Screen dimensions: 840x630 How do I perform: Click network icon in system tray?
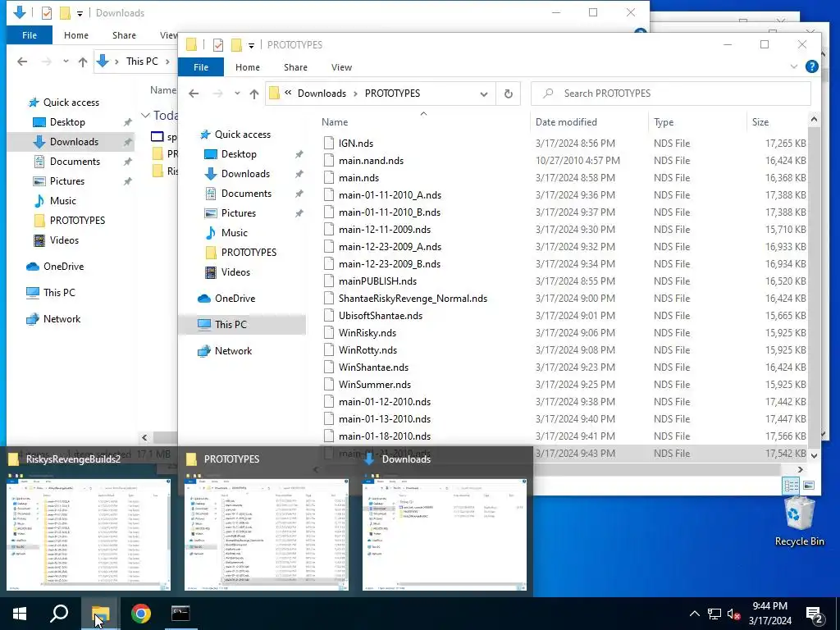coord(714,614)
